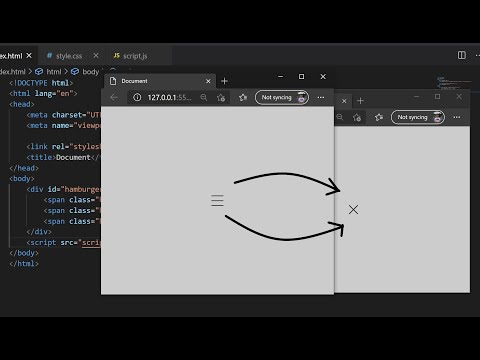Click the closing </div> tag line
Viewport: 480px width, 360px height.
tap(39, 232)
